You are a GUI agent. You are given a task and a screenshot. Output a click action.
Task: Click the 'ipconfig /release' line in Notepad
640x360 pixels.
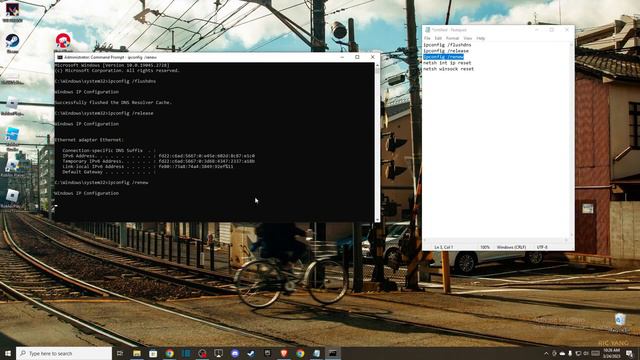[446, 51]
